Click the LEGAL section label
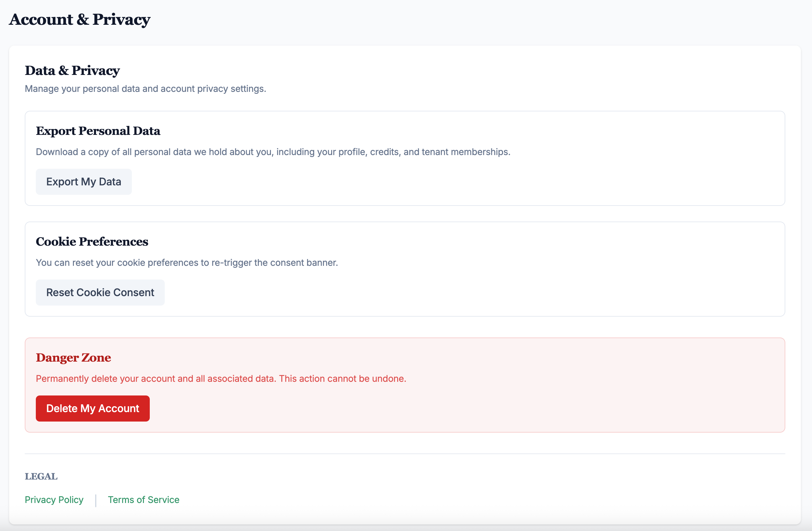 [x=41, y=476]
